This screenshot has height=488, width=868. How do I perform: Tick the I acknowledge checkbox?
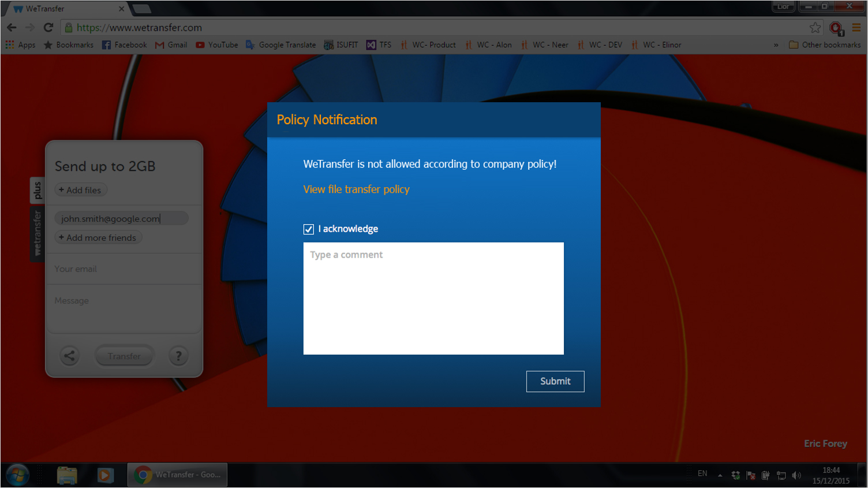(x=309, y=229)
